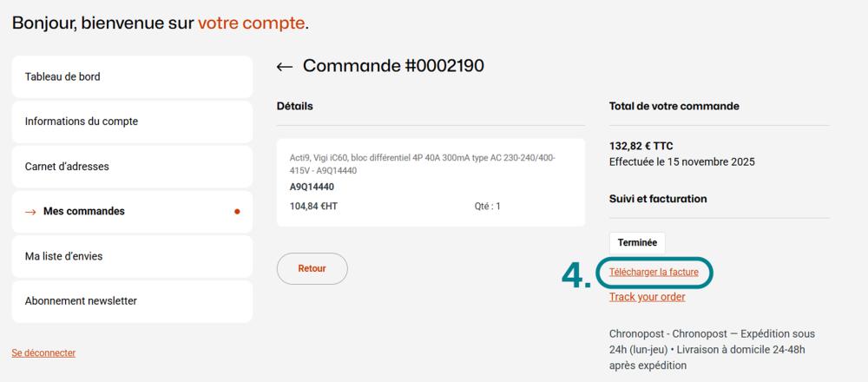The height and width of the screenshot is (382, 868).
Task: Click the Terminée status badge
Action: [637, 243]
